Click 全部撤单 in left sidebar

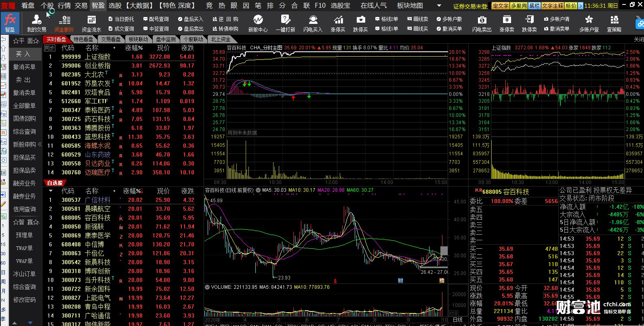24,106
